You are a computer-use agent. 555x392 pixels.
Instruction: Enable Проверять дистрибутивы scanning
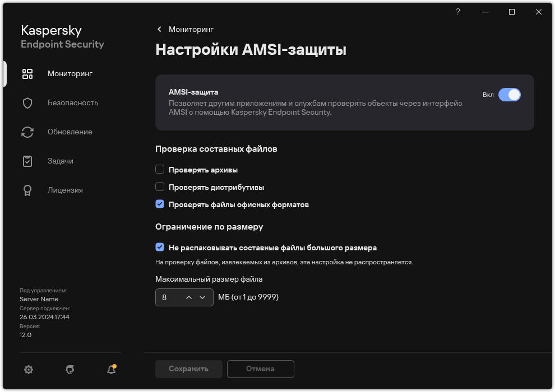pyautogui.click(x=160, y=187)
